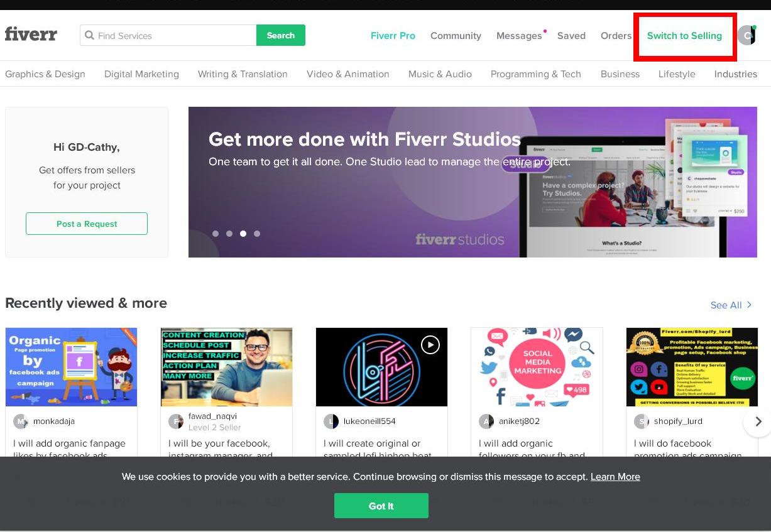Select first banner carousel dot

click(216, 234)
